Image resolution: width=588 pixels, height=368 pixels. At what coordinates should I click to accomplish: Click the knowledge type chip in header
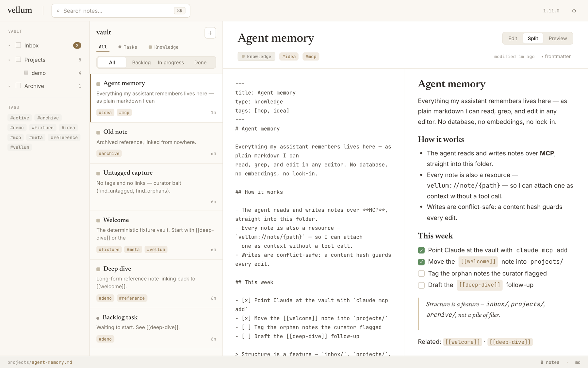tap(256, 57)
